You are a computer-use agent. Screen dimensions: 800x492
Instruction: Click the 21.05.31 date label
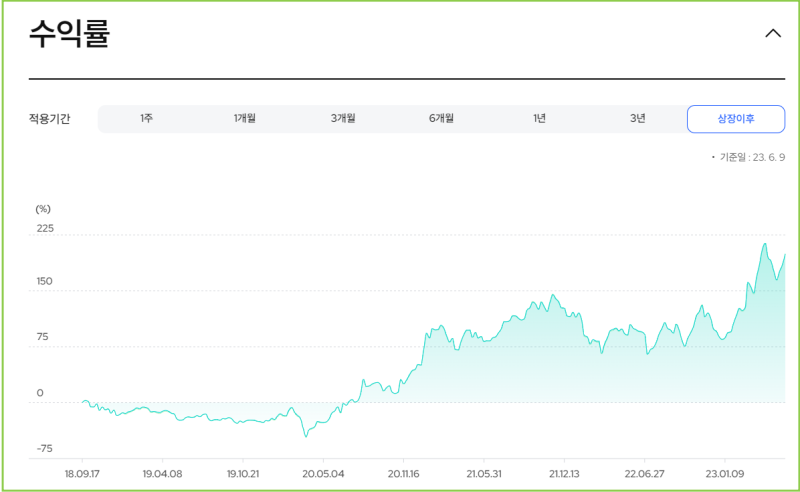[484, 474]
